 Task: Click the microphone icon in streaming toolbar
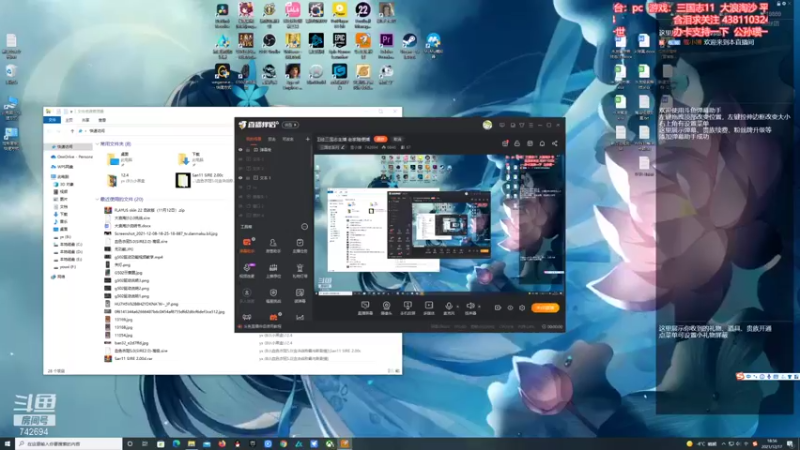coord(449,306)
